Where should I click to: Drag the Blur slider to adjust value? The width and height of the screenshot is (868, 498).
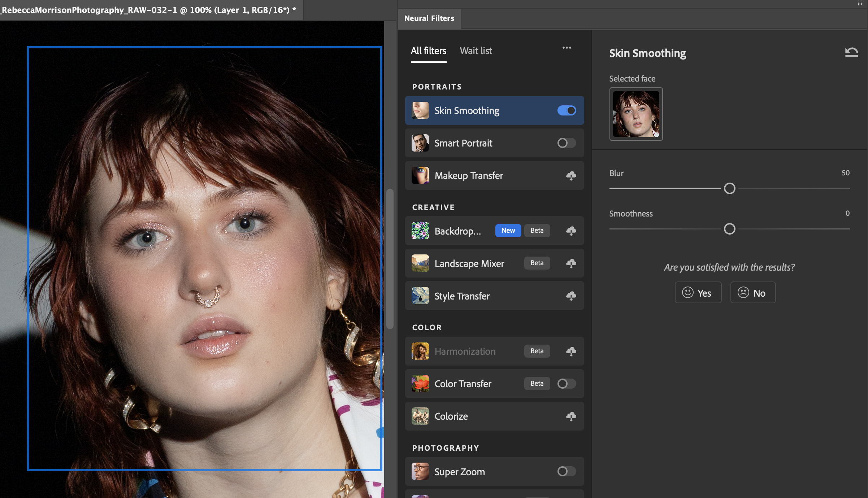[729, 189]
